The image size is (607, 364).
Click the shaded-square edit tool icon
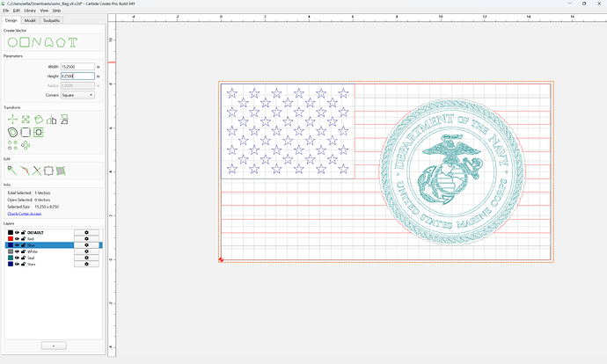pyautogui.click(x=61, y=171)
